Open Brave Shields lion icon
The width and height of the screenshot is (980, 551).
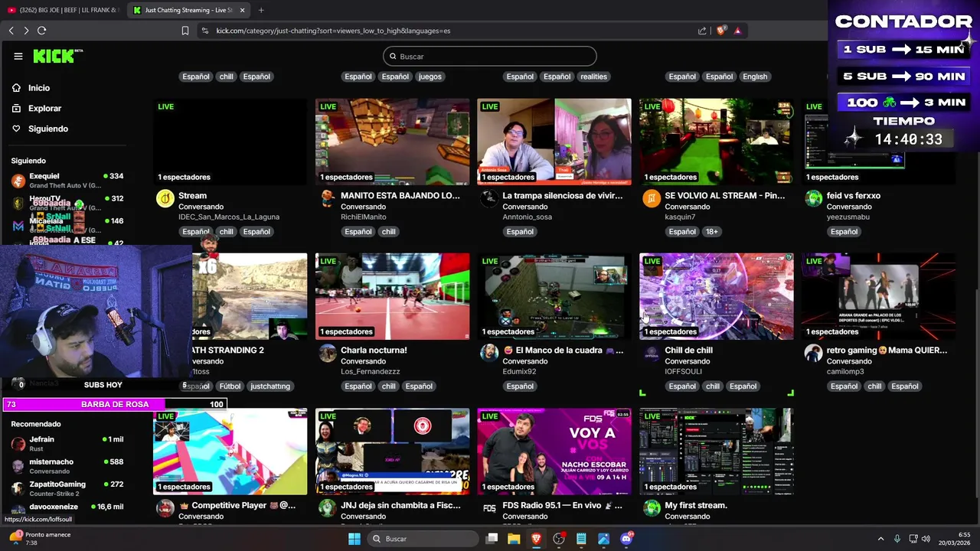click(721, 31)
